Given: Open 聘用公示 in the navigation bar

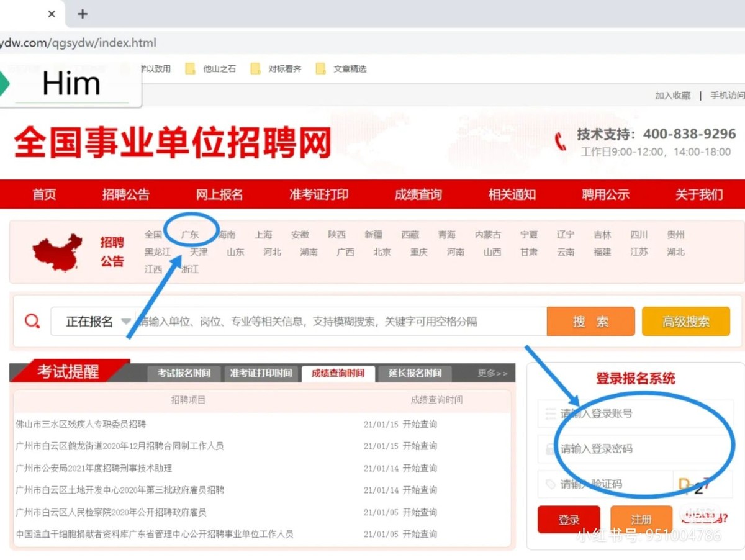Looking at the screenshot, I should [x=605, y=194].
